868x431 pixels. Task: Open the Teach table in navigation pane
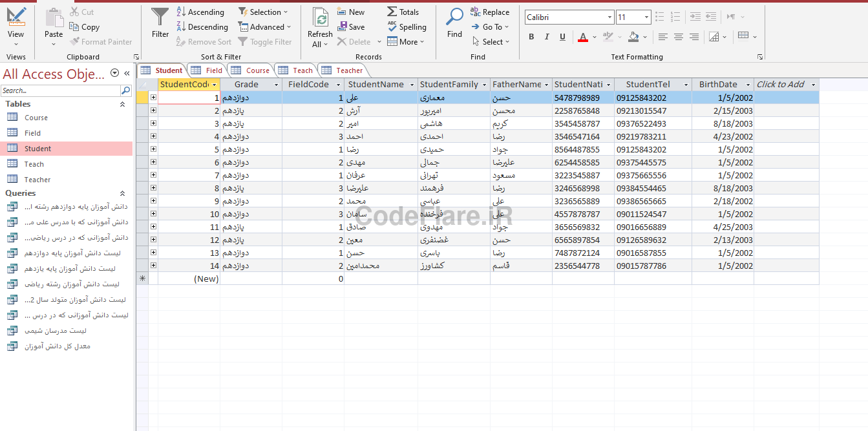[x=34, y=164]
